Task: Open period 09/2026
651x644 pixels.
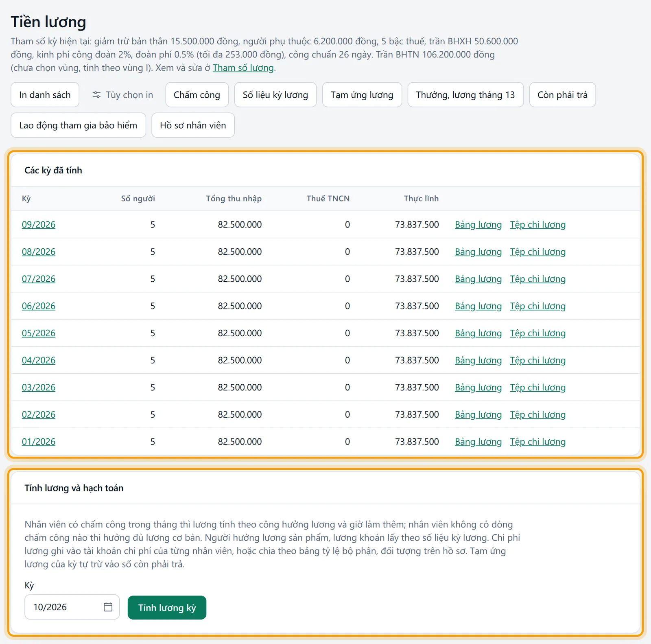Action: [x=39, y=224]
